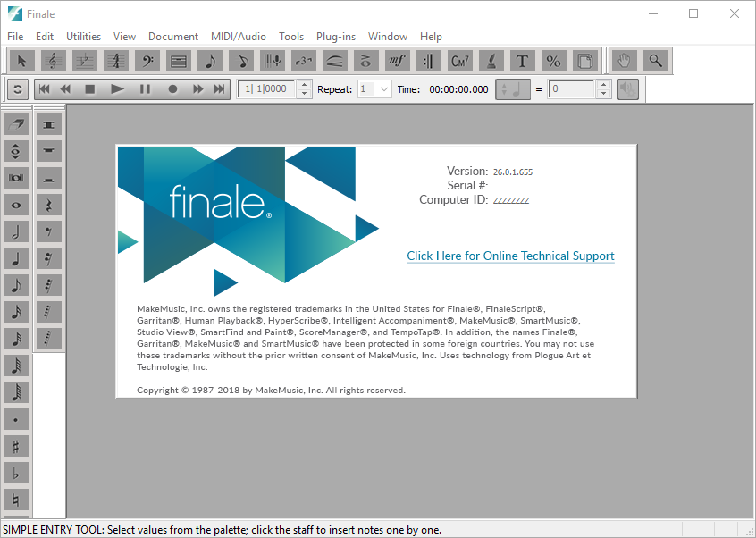Pick the Clef tool with bass clef
The width and height of the screenshot is (756, 538).
pyautogui.click(x=147, y=61)
